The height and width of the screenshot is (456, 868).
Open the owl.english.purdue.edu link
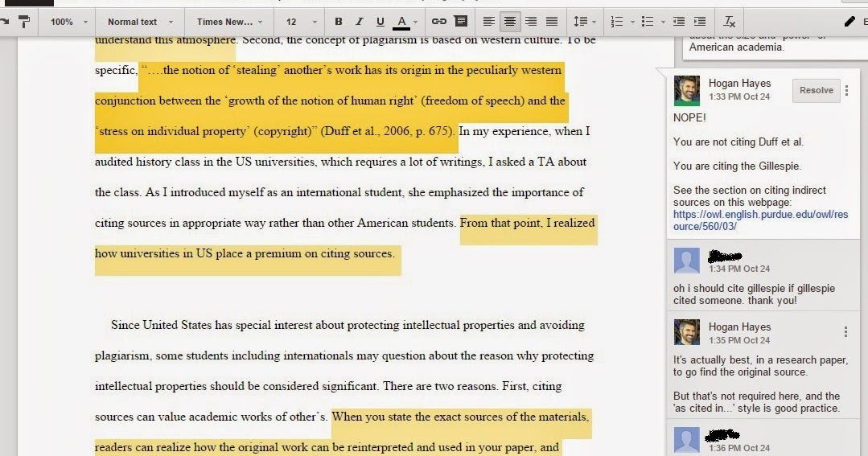tap(761, 220)
